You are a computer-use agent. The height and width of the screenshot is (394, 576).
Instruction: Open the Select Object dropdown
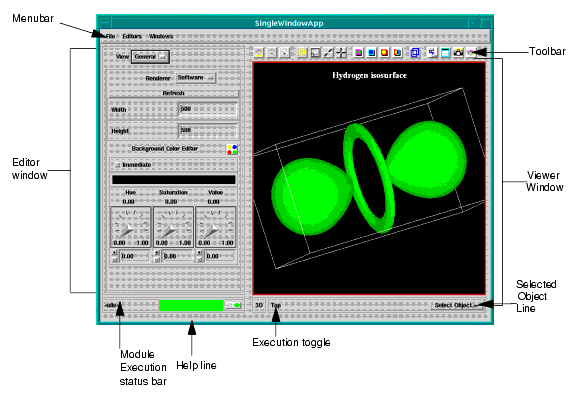[457, 305]
